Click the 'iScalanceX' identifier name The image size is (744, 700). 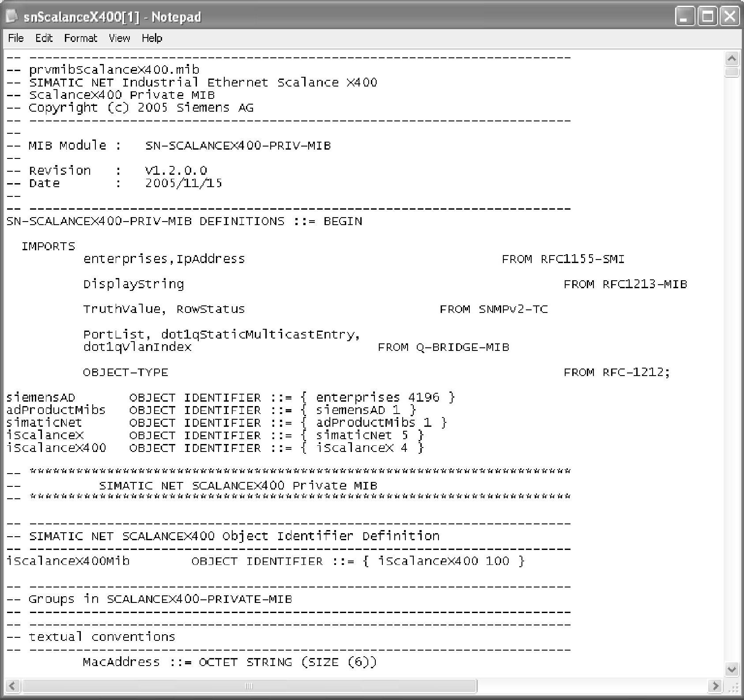[45, 435]
